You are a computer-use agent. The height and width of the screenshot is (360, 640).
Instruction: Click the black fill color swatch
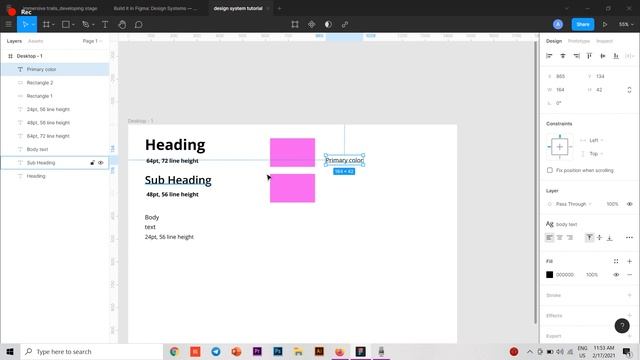point(550,275)
